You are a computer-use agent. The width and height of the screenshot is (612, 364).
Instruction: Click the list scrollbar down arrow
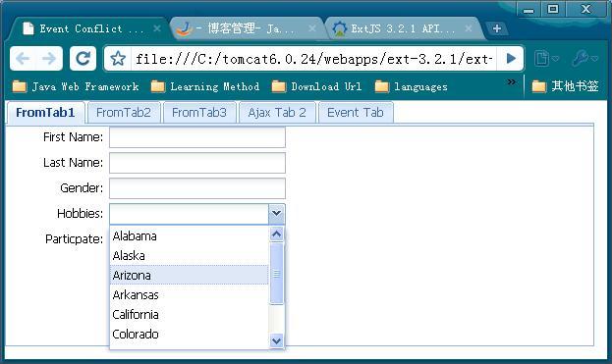(276, 341)
